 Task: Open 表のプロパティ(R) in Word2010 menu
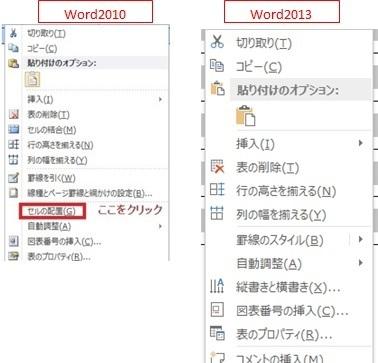click(x=59, y=257)
